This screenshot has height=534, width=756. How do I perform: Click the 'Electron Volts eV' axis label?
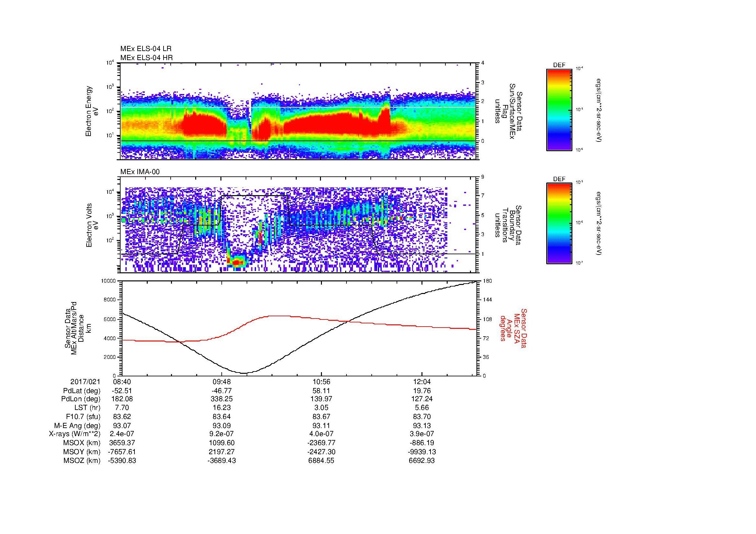92,225
